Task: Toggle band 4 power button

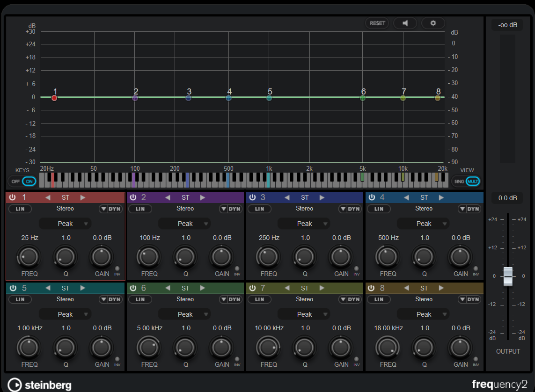Action: click(372, 197)
